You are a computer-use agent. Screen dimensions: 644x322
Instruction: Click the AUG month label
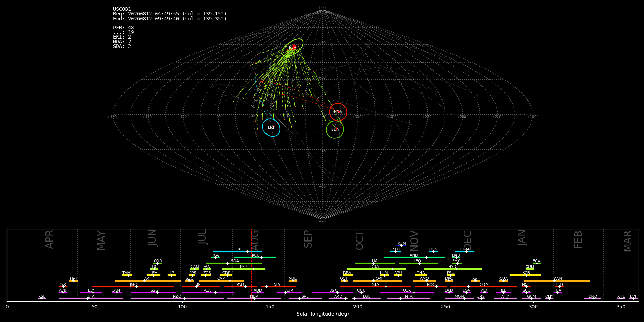click(255, 240)
